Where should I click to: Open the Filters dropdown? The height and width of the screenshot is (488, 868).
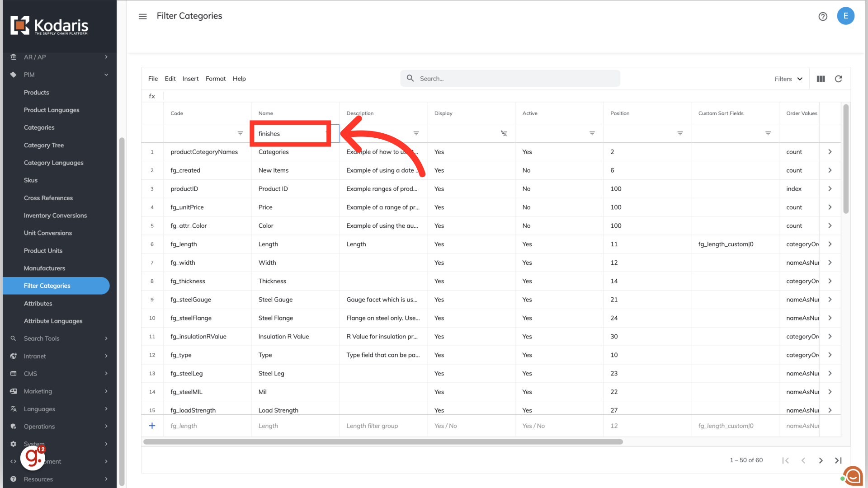pyautogui.click(x=788, y=79)
